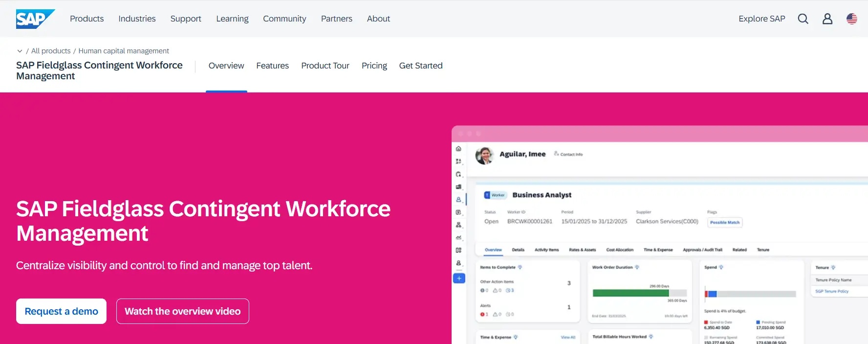868x344 pixels.
Task: Switch to the Get Started tab
Action: [421, 66]
